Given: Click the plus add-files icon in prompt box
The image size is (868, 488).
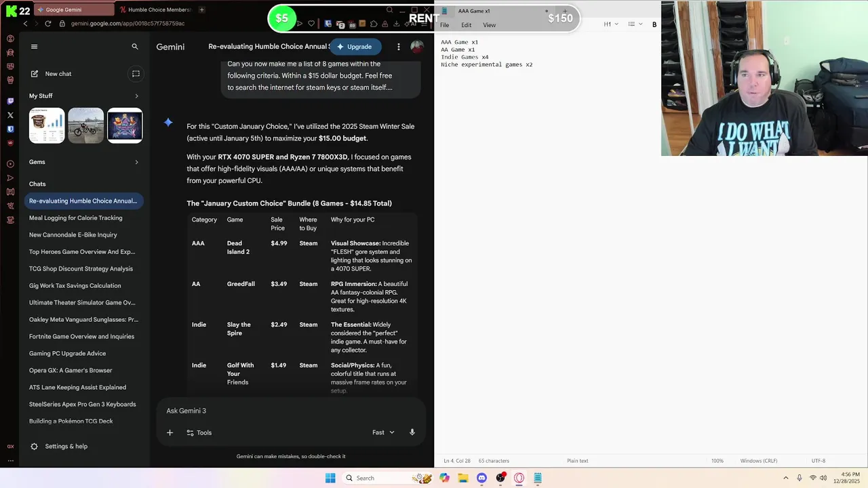Looking at the screenshot, I should point(170,432).
